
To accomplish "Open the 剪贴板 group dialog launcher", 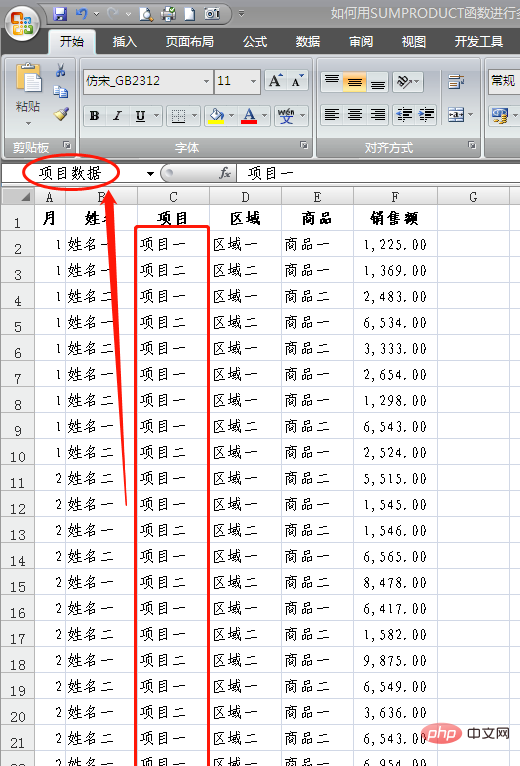I will click(x=67, y=145).
